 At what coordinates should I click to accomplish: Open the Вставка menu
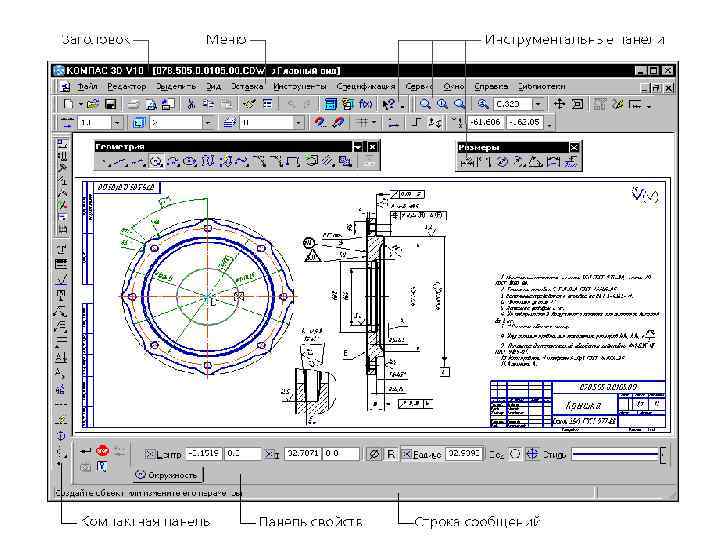(x=247, y=86)
